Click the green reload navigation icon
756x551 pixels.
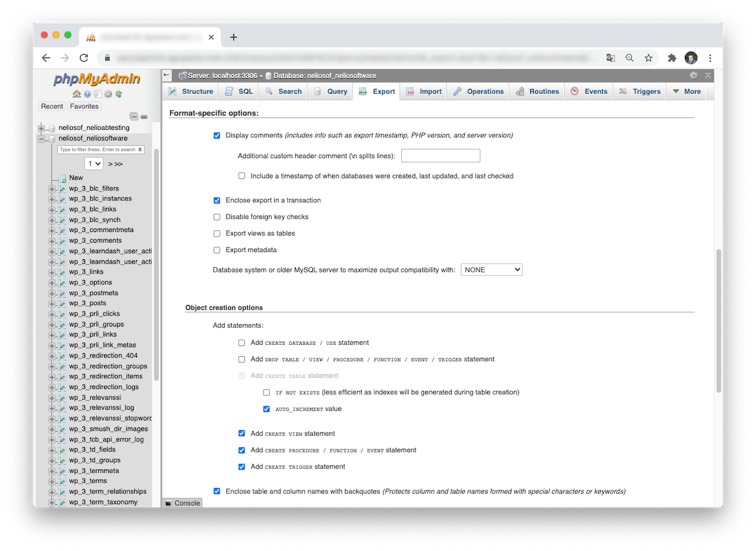pos(118,95)
